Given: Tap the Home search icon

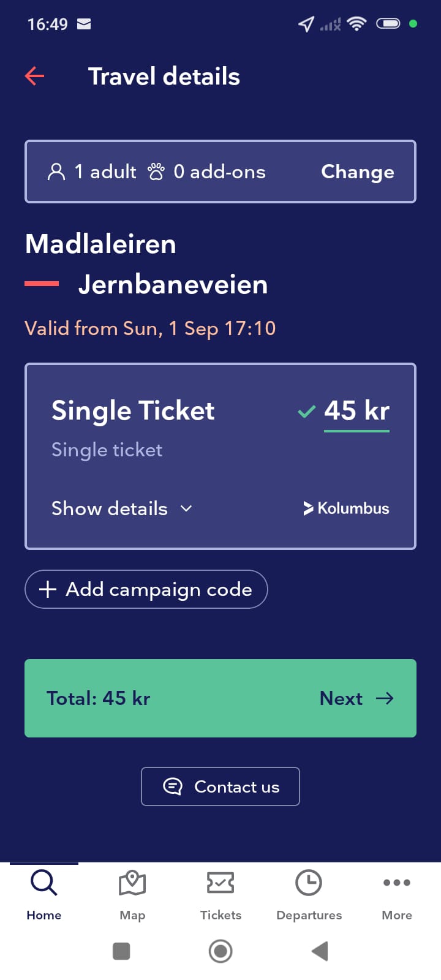Looking at the screenshot, I should pos(44,883).
